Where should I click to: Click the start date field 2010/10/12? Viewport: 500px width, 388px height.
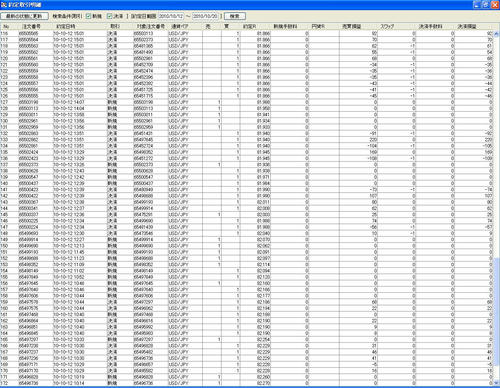click(x=171, y=16)
